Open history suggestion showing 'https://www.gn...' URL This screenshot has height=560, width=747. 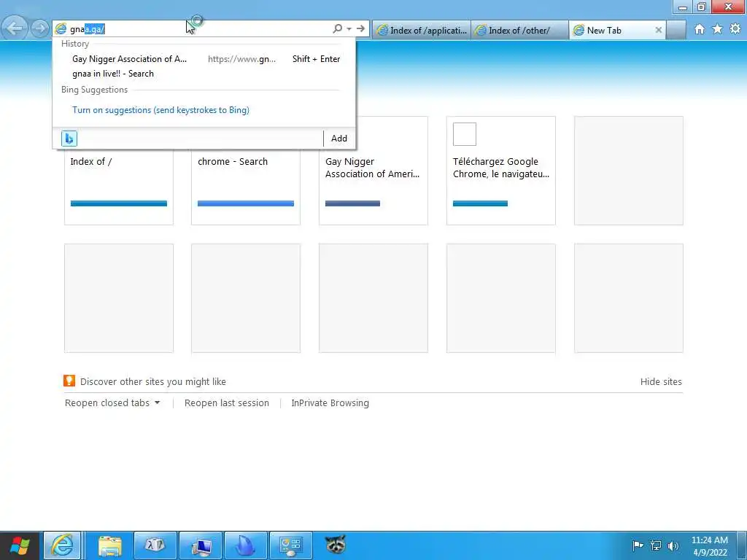click(x=206, y=59)
